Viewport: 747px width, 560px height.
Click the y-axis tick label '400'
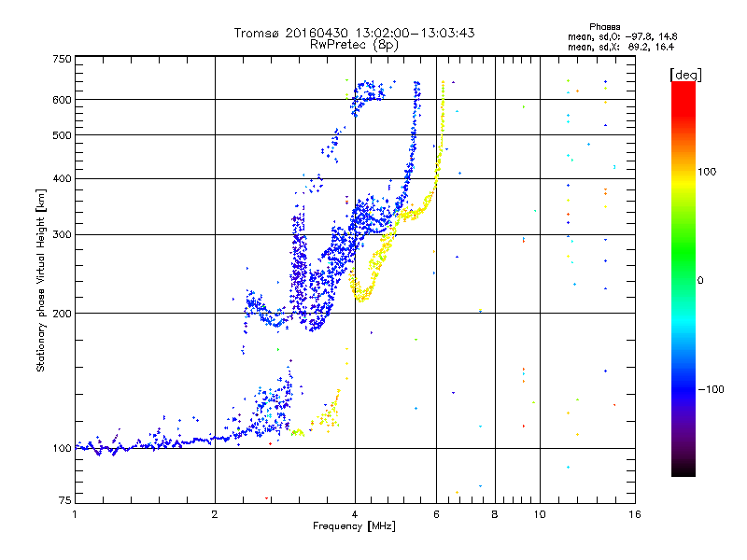tap(62, 179)
